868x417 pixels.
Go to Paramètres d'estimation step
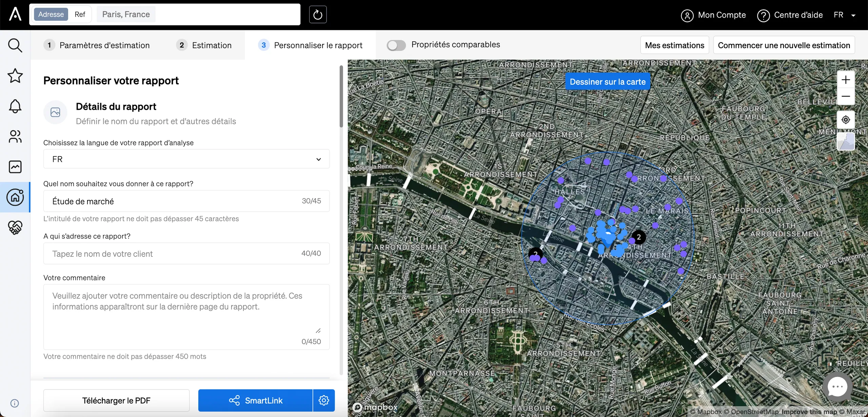(97, 45)
